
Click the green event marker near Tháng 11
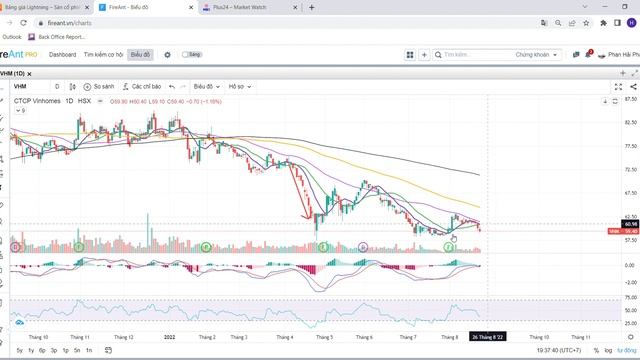(79, 247)
